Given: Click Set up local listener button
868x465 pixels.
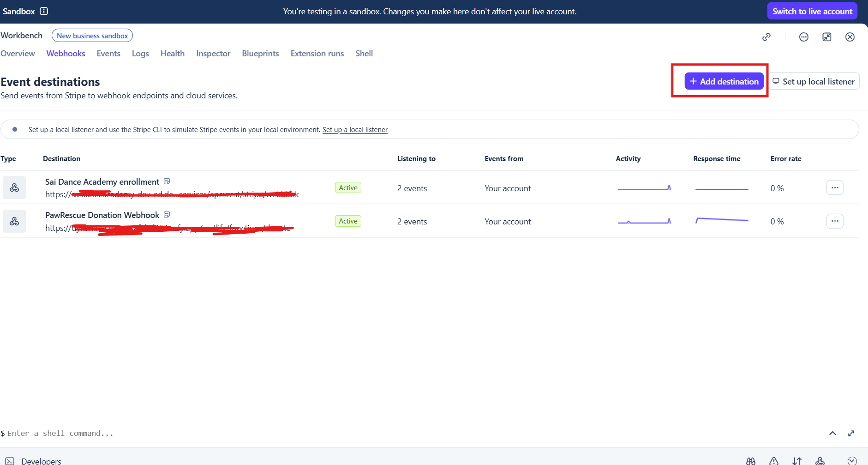Looking at the screenshot, I should (814, 81).
